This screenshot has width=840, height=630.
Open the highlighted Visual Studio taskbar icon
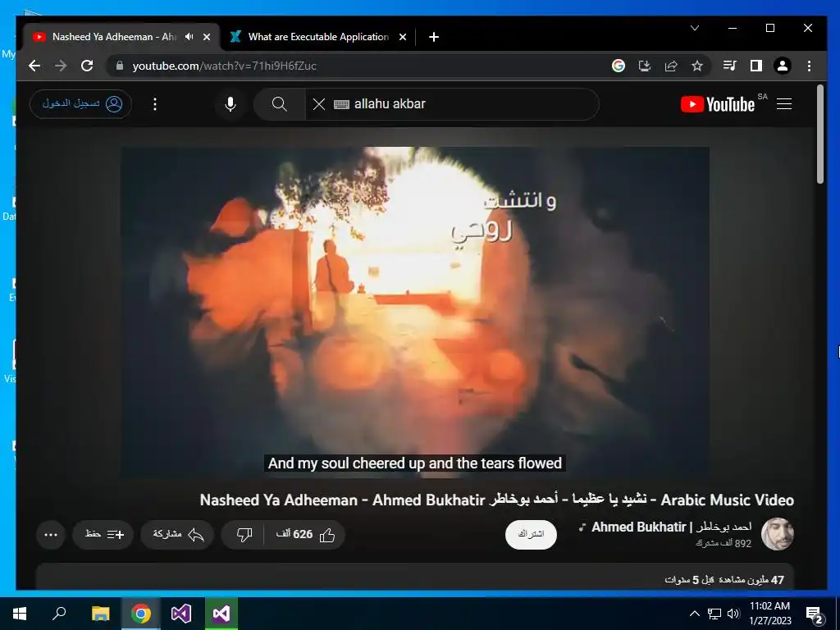[x=221, y=614]
